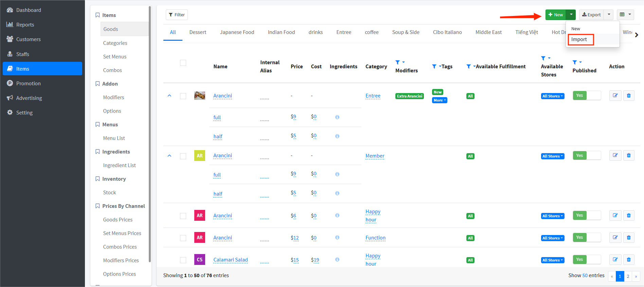Select the Entree Arancini row checkbox

[183, 96]
